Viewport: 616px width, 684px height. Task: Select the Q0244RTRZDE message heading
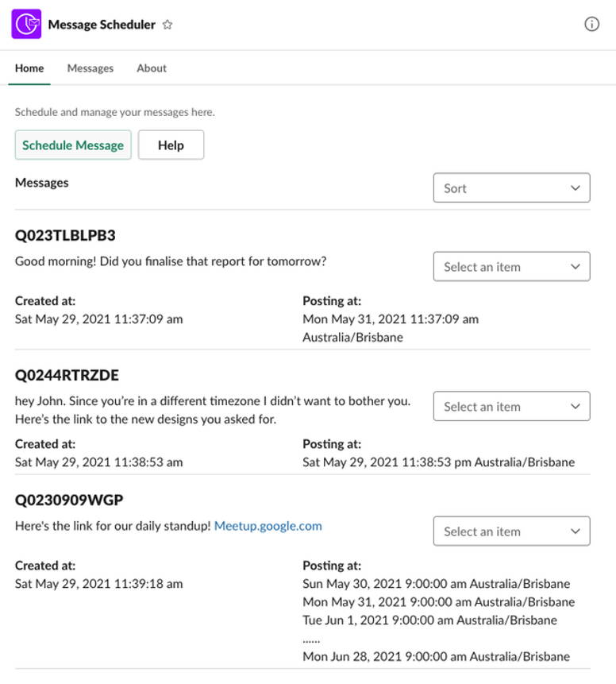[67, 375]
